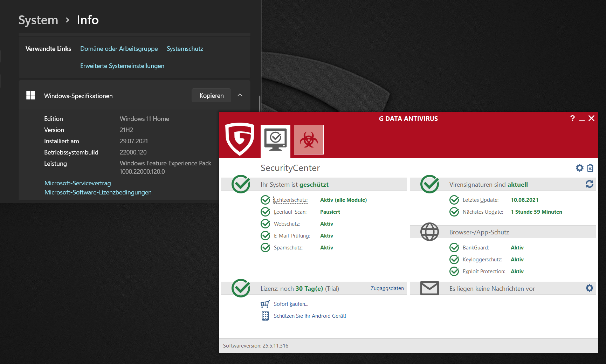Image resolution: width=606 pixels, height=364 pixels.
Task: Open the Systemschutz link
Action: click(185, 49)
